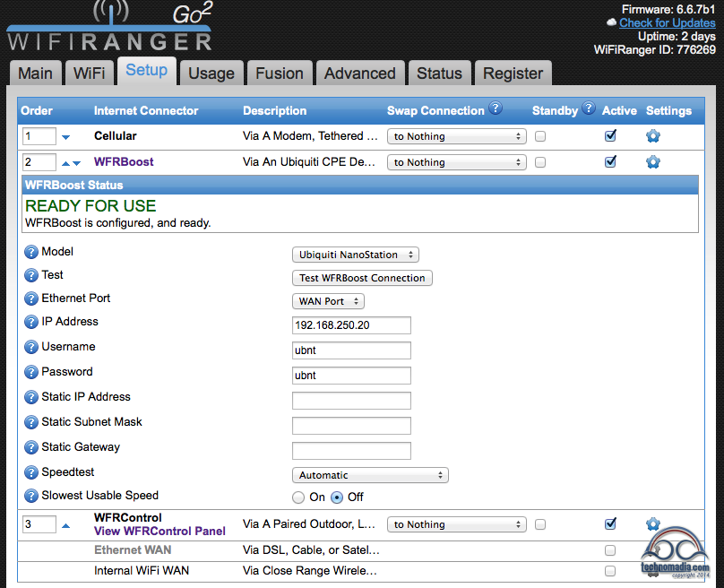Image resolution: width=724 pixels, height=588 pixels.
Task: Follow the Check for Updates link
Action: pos(668,22)
